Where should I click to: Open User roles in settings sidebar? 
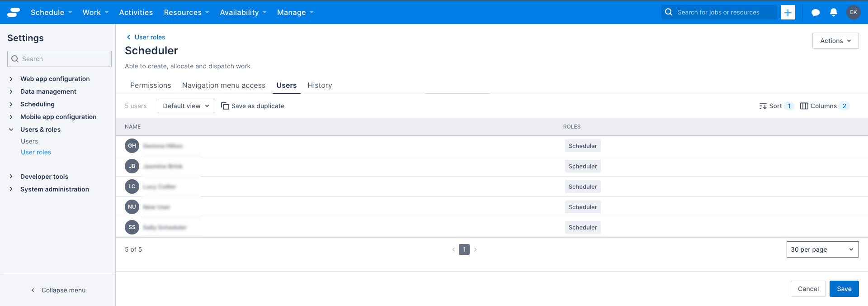[36, 152]
